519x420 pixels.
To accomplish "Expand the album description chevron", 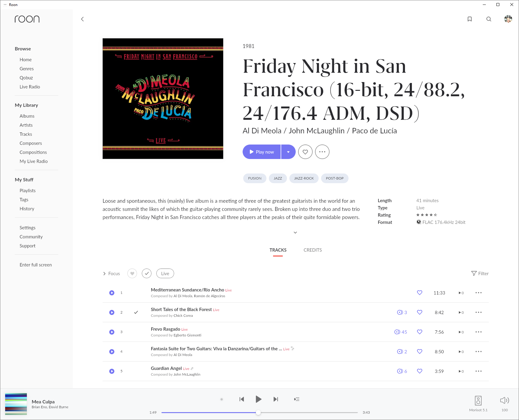I will click(x=295, y=232).
